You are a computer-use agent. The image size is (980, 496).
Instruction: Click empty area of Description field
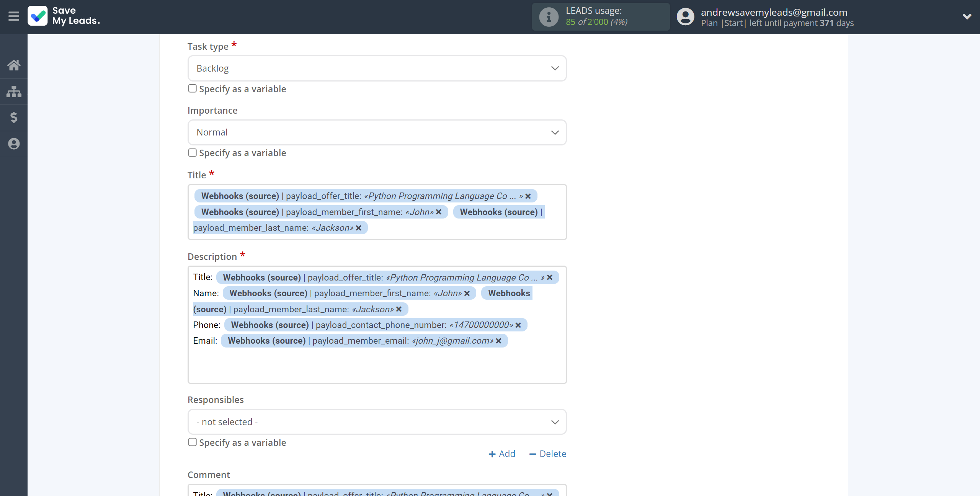click(x=377, y=365)
